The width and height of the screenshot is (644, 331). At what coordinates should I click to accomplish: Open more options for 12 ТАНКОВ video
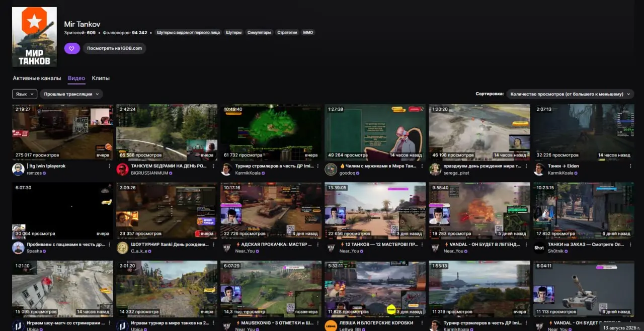(422, 244)
